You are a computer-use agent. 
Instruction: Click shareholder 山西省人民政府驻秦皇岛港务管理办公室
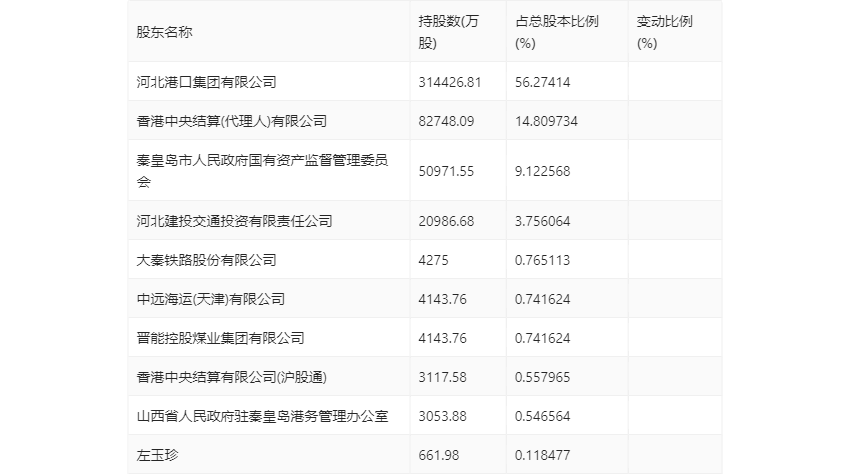click(262, 416)
